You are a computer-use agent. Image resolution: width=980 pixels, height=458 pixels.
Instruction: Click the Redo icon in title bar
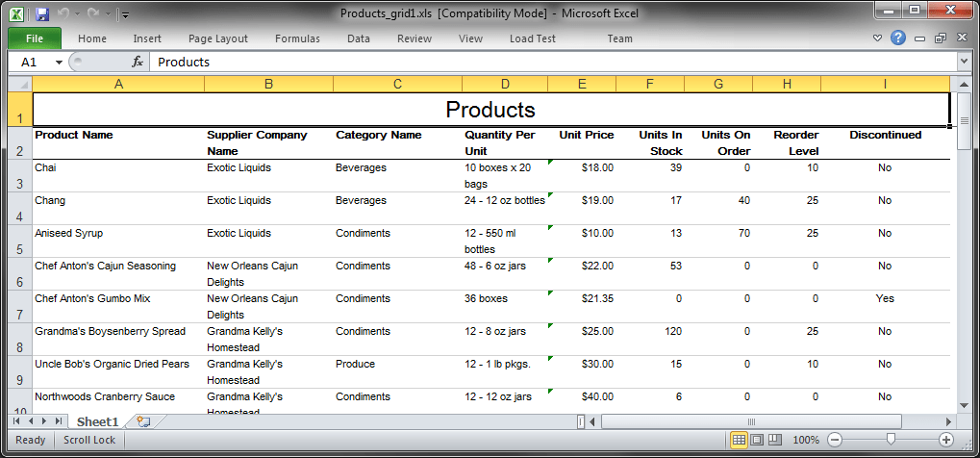92,13
